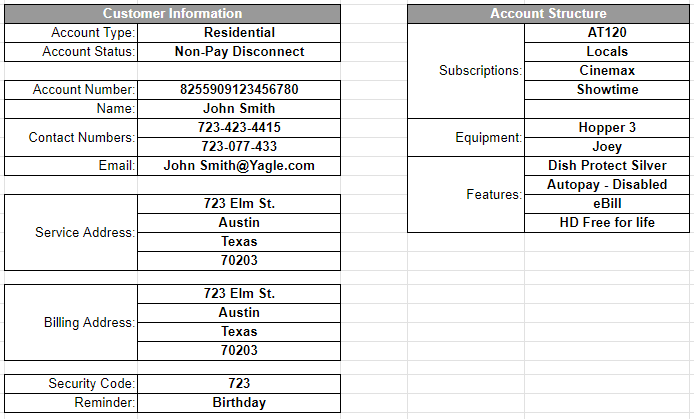Viewport: 694px width, 419px height.
Task: Click the Service Address label cell
Action: pos(72,233)
